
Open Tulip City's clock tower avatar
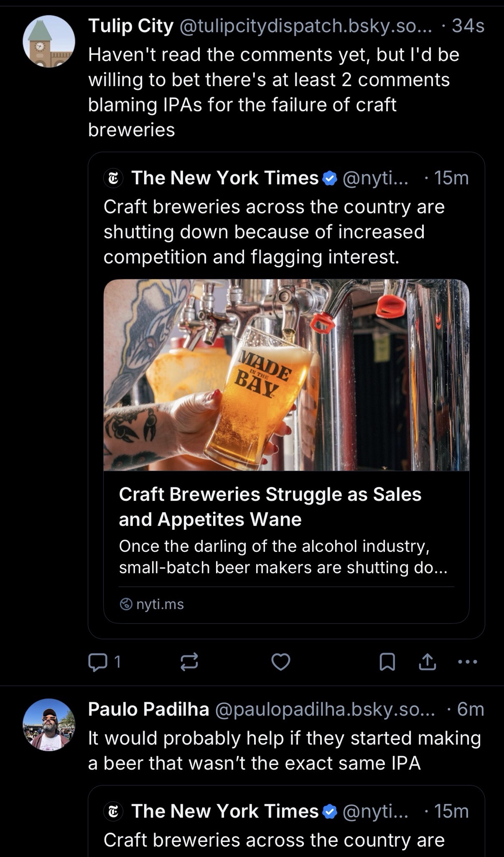point(49,42)
